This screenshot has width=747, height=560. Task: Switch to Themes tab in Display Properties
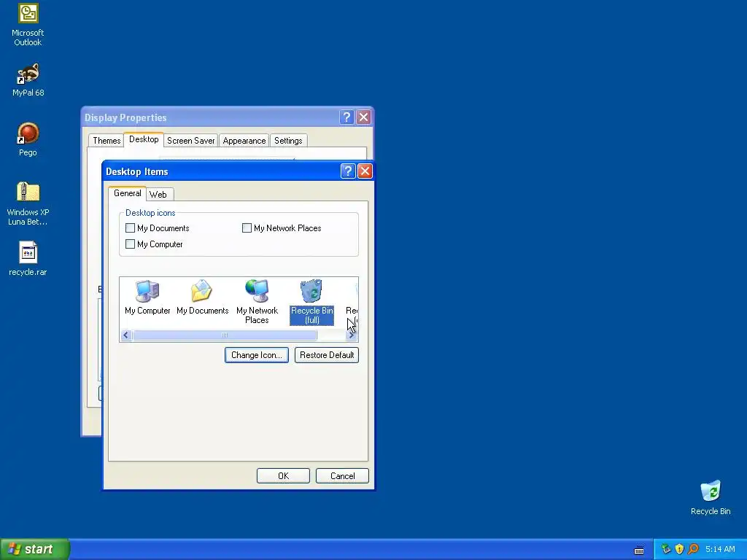[107, 141]
